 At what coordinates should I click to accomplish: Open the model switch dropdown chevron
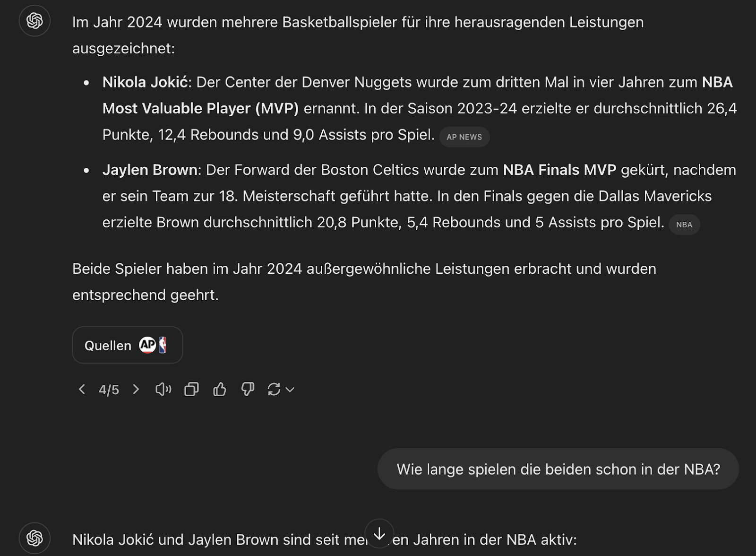[290, 390]
